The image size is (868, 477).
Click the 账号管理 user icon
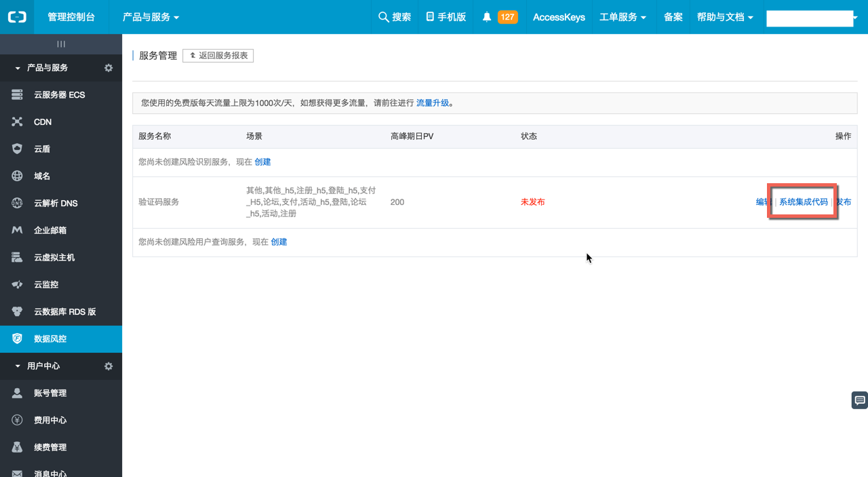pyautogui.click(x=17, y=393)
